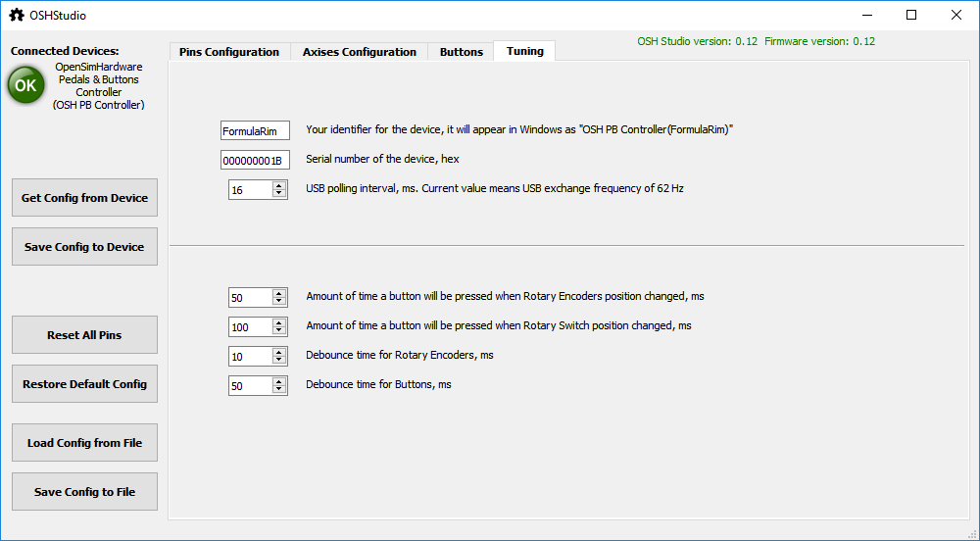This screenshot has width=980, height=541.
Task: Click the Rotary Switch press time field
Action: point(250,327)
